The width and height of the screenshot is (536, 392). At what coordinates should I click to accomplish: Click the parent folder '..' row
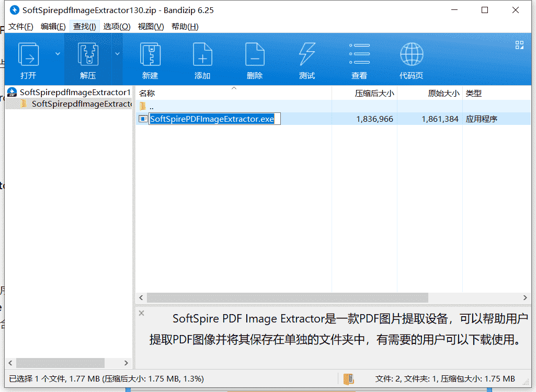click(333, 106)
